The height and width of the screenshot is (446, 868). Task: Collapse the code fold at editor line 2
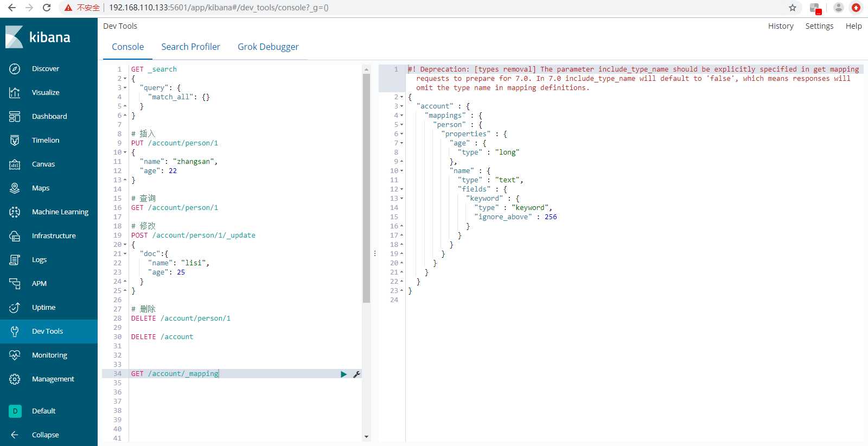(125, 79)
